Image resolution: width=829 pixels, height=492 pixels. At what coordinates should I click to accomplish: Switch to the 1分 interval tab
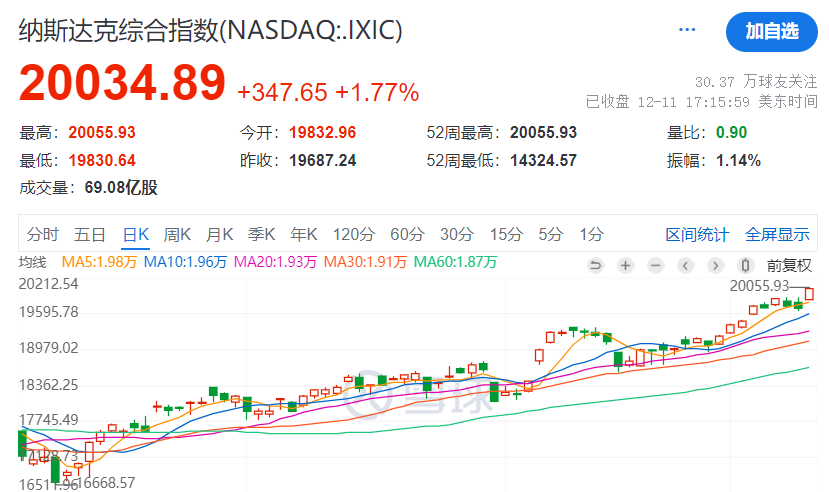[591, 234]
